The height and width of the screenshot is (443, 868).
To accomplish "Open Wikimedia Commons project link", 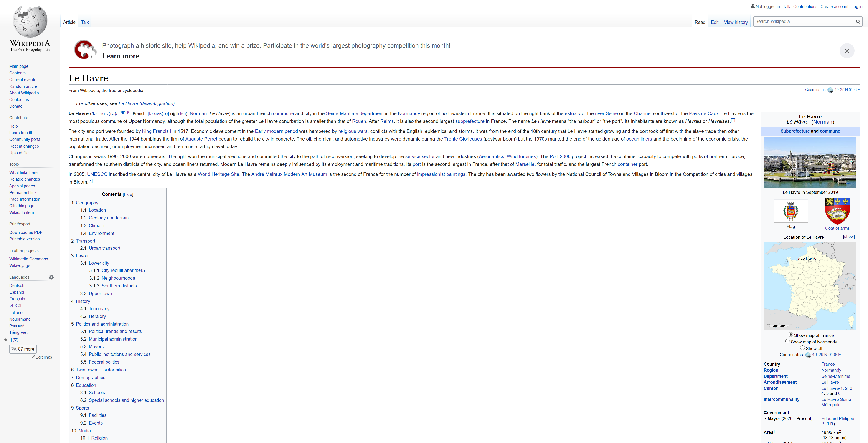I will (29, 259).
